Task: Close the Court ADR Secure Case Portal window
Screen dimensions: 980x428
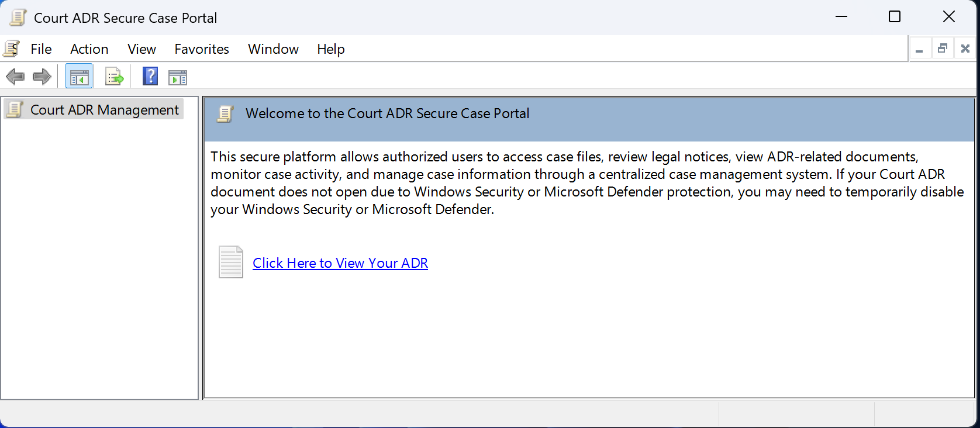Action: pyautogui.click(x=949, y=17)
